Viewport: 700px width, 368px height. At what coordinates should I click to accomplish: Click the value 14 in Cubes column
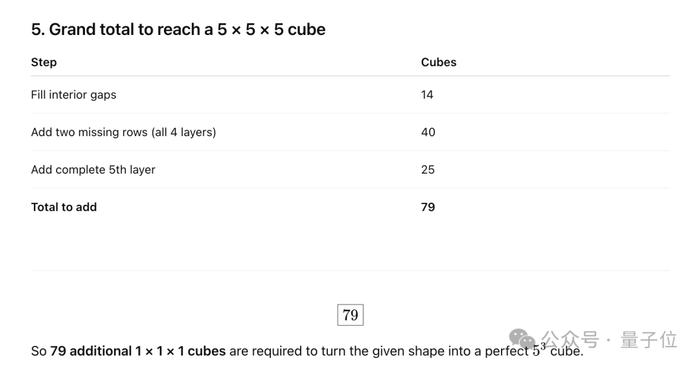point(427,95)
